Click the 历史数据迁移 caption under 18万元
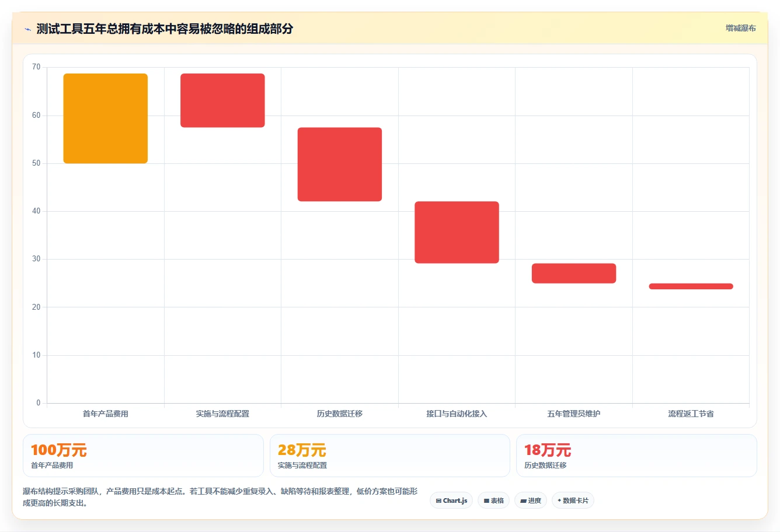Viewport: 780px width, 532px height. click(545, 466)
